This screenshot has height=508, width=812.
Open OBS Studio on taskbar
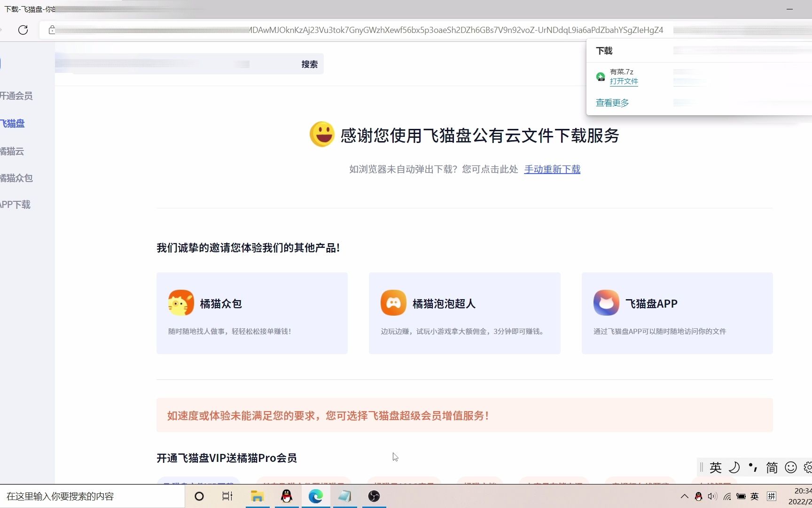(x=374, y=496)
